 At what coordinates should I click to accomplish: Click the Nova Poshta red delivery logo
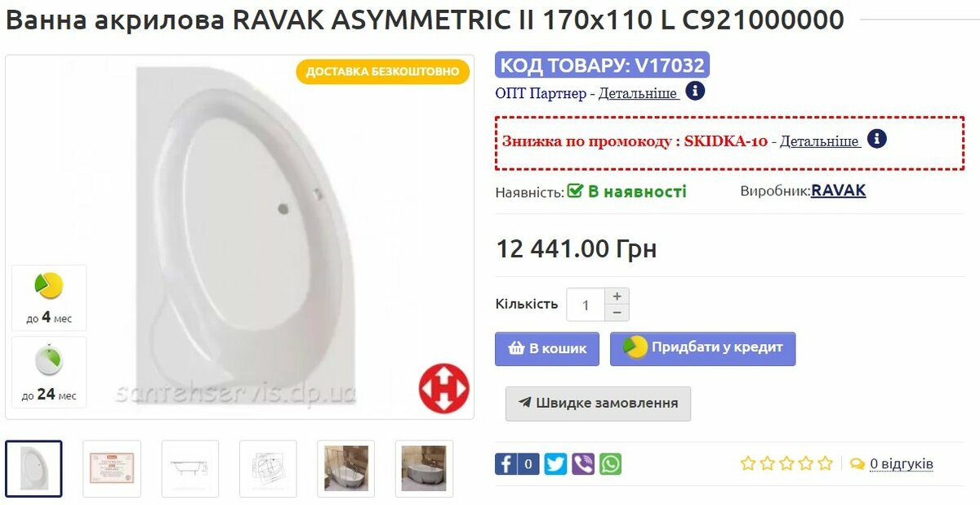coord(443,388)
